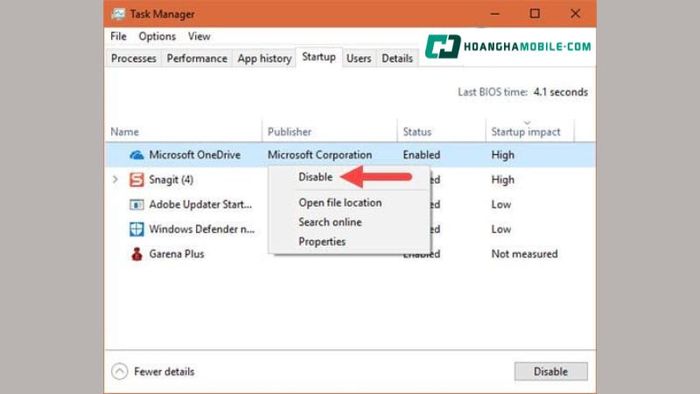Click High impact cell in Snagit row
Viewport: 700px width, 394px height.
pos(503,179)
